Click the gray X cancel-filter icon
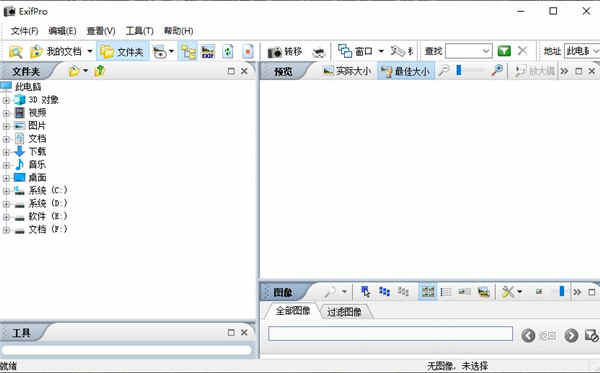 point(522,51)
